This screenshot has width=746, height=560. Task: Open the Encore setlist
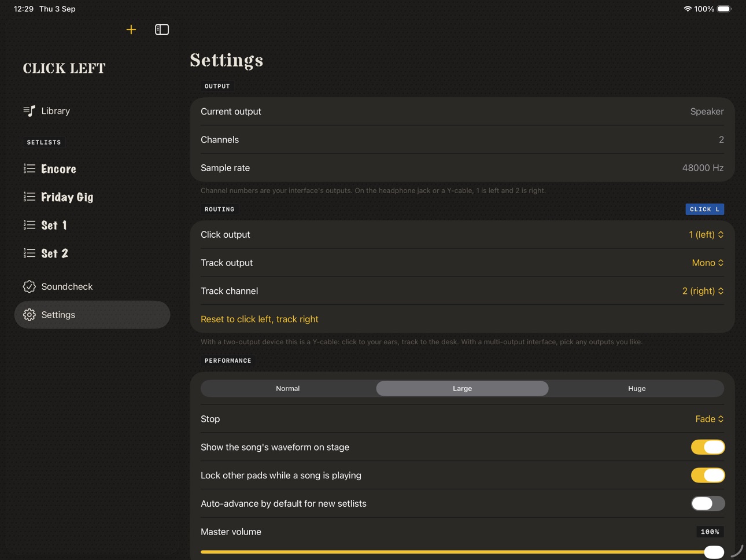pyautogui.click(x=93, y=168)
